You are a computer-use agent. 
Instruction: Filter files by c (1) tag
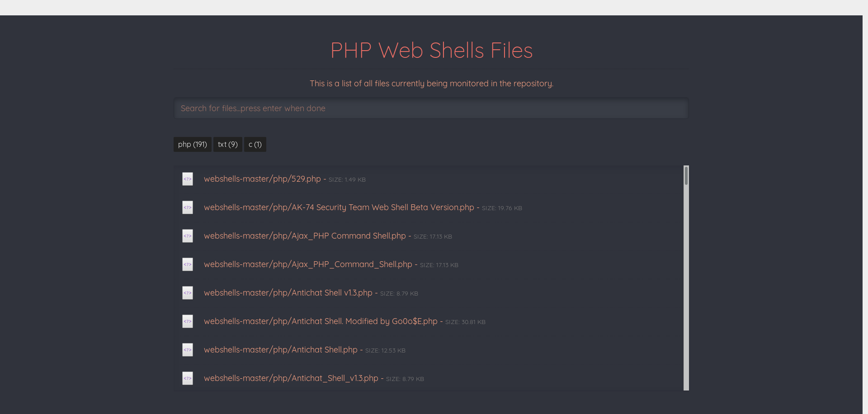pyautogui.click(x=255, y=144)
